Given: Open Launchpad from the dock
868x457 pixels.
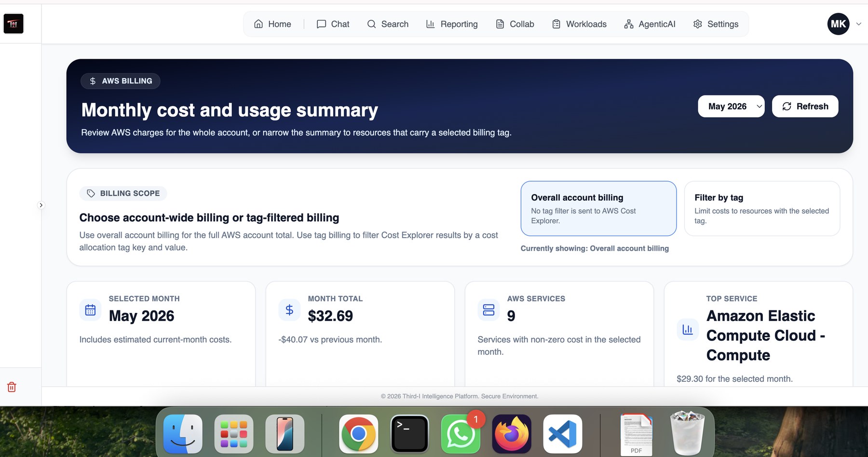Looking at the screenshot, I should coord(234,434).
